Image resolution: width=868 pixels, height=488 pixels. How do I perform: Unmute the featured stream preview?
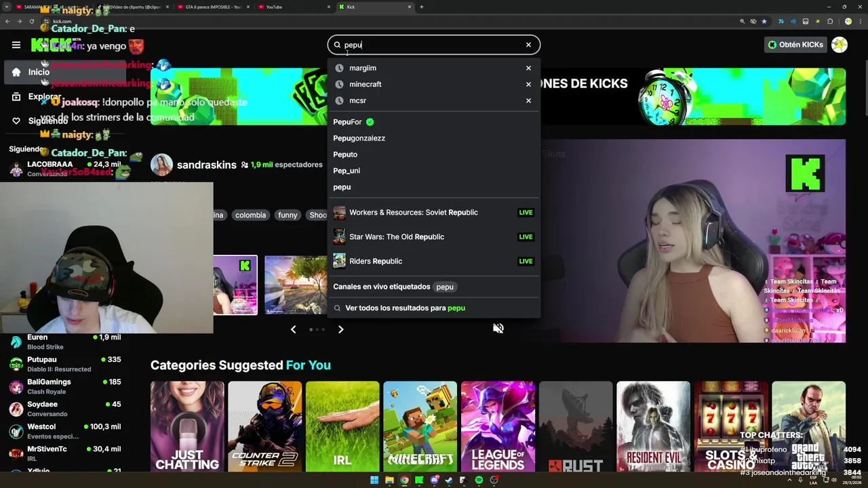tap(498, 329)
